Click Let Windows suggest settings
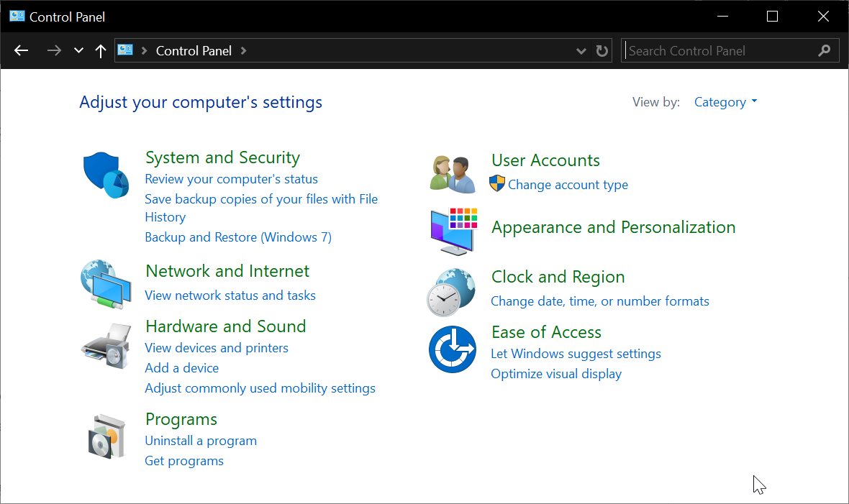 pos(576,354)
